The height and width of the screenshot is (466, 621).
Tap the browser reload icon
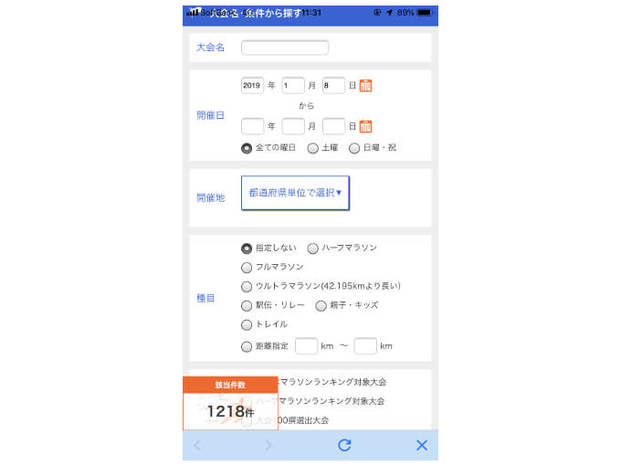344,445
